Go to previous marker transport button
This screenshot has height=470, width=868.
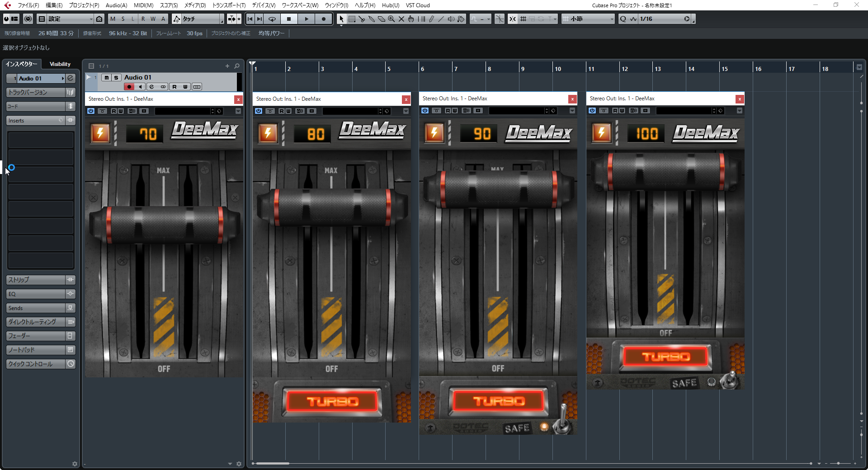click(250, 19)
